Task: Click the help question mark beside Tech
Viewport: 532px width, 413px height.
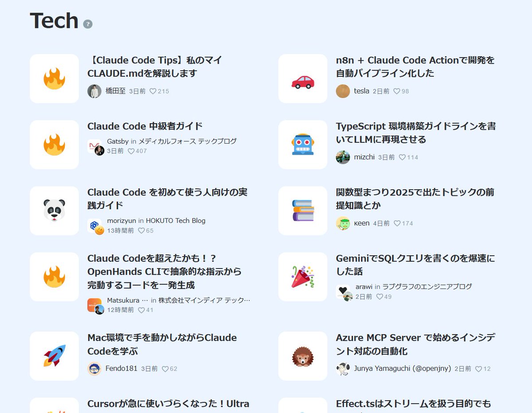Action: point(88,24)
